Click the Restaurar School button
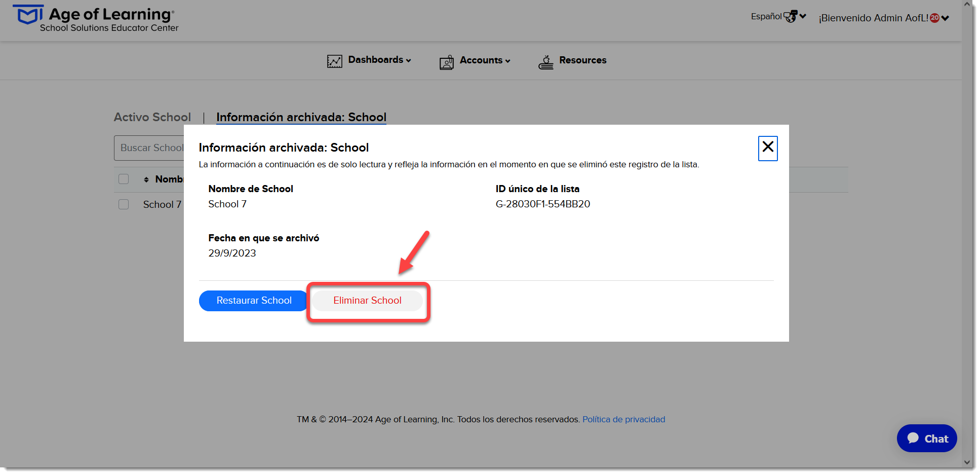The width and height of the screenshot is (980, 475). pos(253,301)
